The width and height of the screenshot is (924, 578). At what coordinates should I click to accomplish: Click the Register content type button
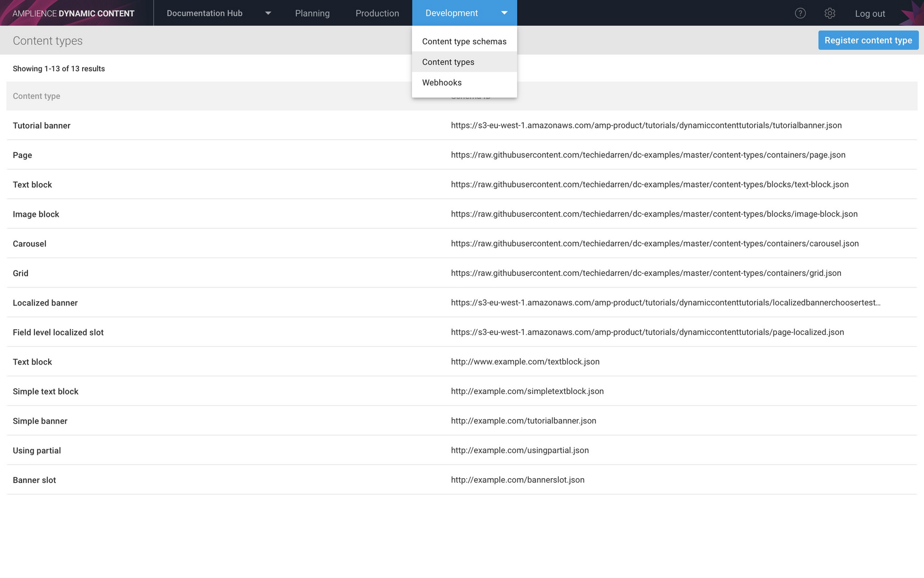(868, 40)
